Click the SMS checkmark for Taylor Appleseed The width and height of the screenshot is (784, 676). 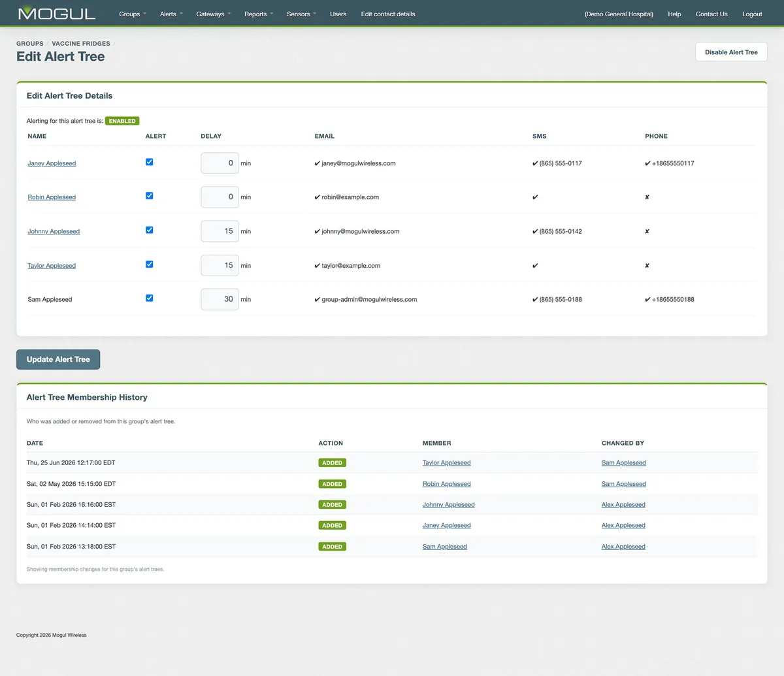[x=535, y=266]
